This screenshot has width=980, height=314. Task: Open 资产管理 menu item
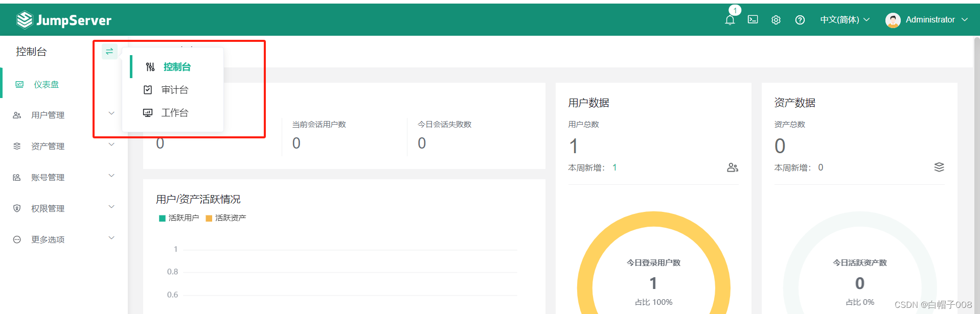tap(64, 146)
